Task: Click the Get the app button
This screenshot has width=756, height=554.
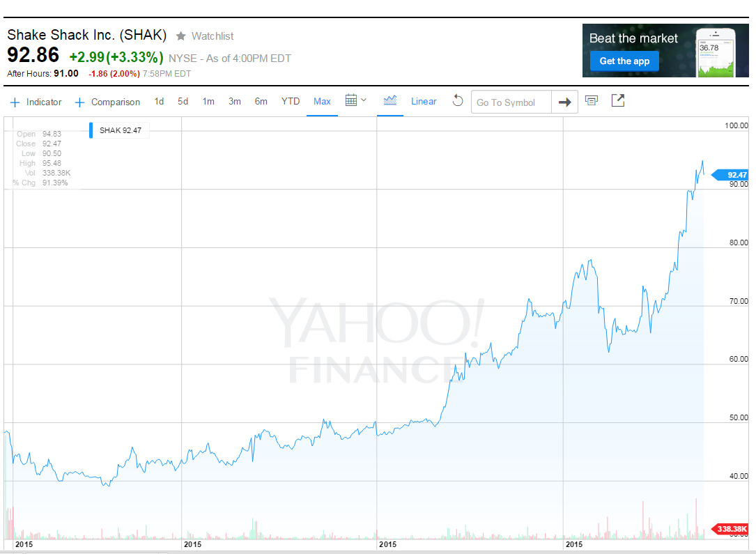Action: (x=624, y=61)
